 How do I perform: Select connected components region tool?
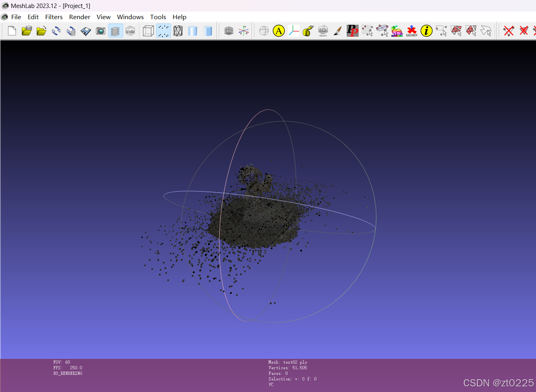[471, 31]
